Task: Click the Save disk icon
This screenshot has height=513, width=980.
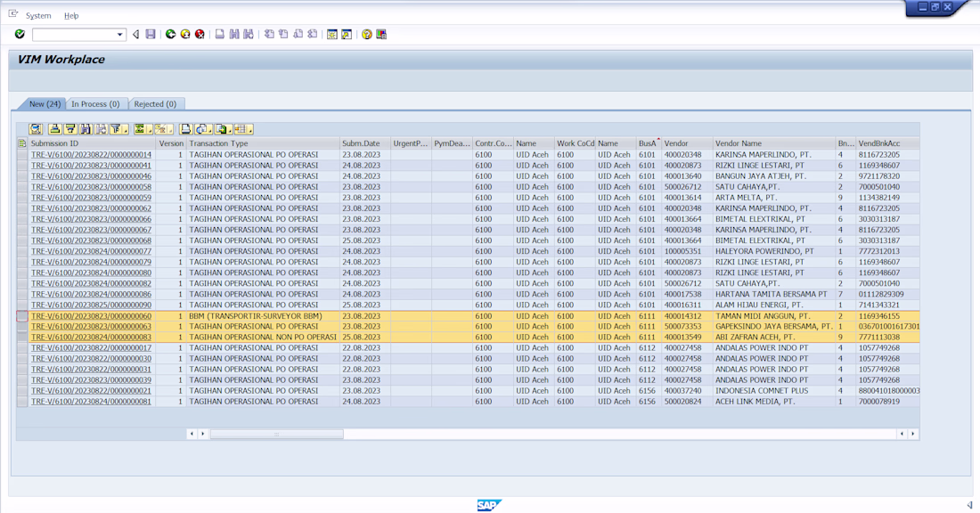Action: pyautogui.click(x=151, y=34)
